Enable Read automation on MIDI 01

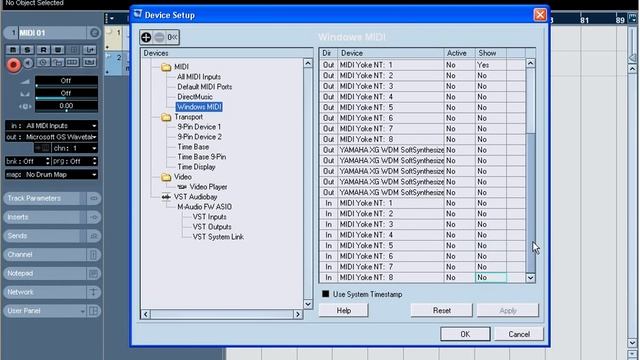[x=43, y=50]
